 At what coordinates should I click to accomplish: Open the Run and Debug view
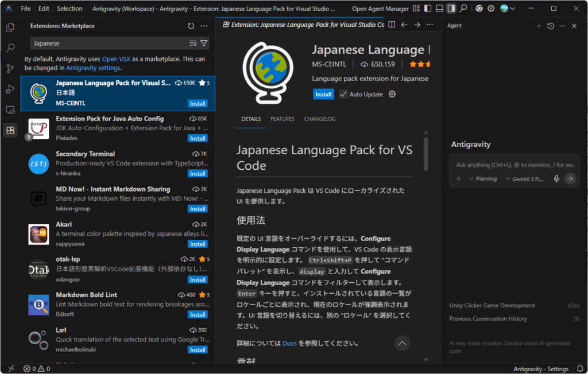pos(10,89)
